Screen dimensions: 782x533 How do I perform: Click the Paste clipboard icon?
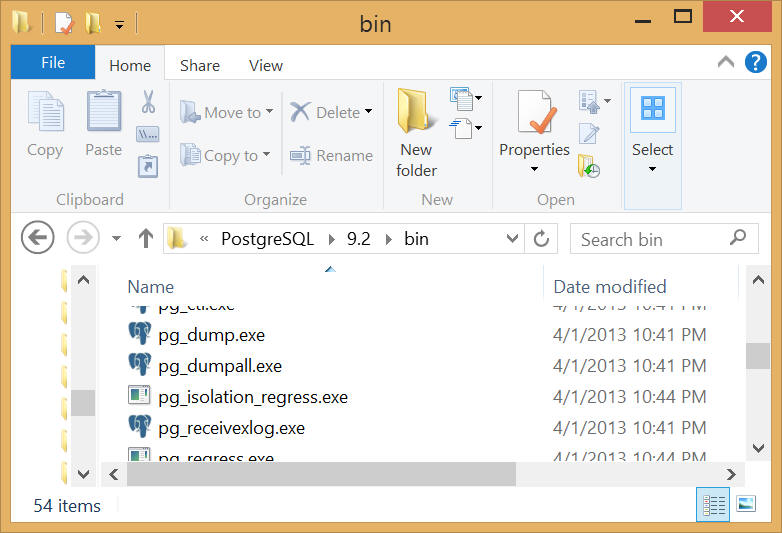(x=104, y=111)
